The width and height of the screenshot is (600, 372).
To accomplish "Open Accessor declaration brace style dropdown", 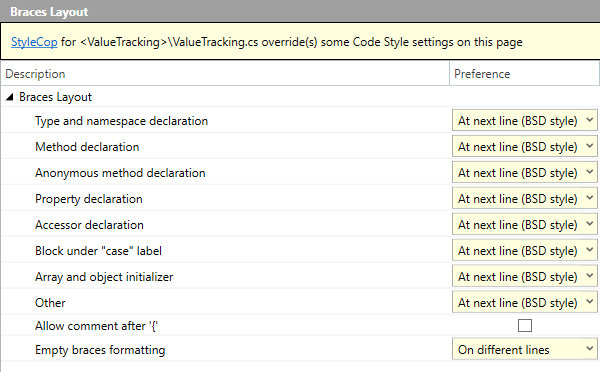I will (x=525, y=225).
